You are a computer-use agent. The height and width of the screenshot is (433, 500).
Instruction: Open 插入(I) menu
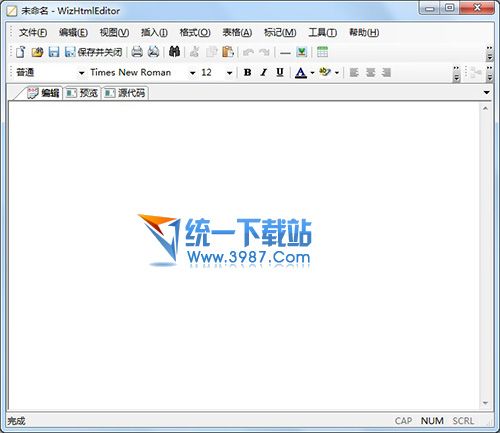point(154,32)
